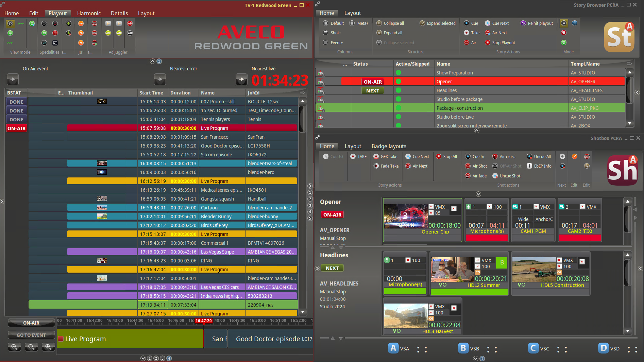Switch to Badge layouts tab in Shotbox
The width and height of the screenshot is (644, 362).
(x=389, y=146)
